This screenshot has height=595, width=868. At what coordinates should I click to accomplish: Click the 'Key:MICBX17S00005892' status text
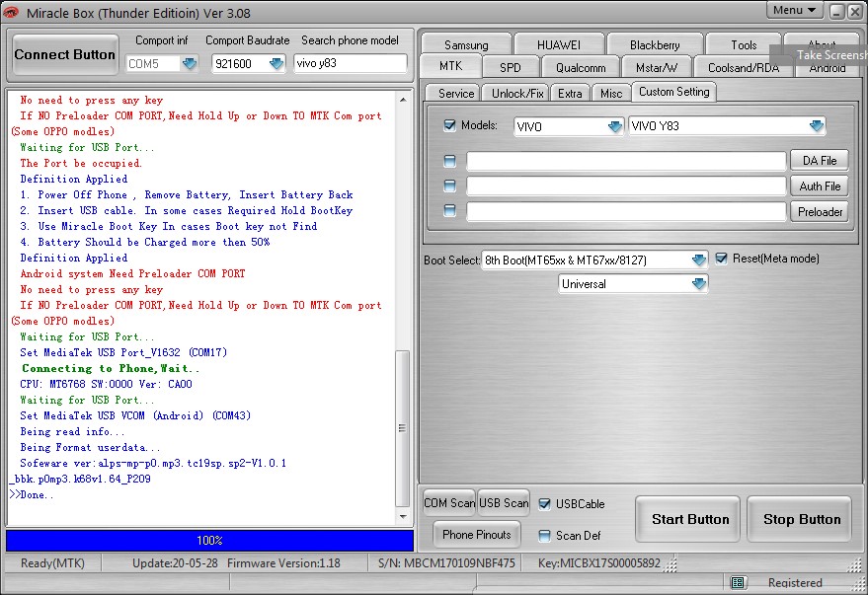[x=599, y=563]
